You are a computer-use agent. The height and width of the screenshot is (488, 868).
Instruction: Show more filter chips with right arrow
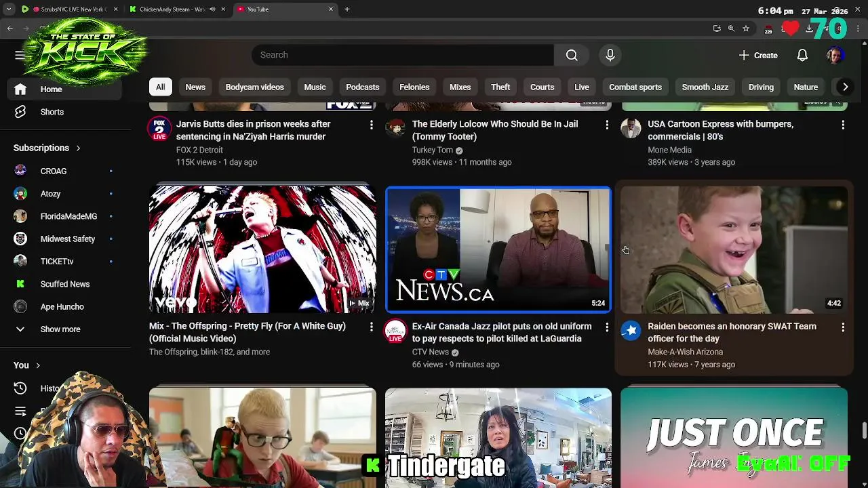pos(845,87)
